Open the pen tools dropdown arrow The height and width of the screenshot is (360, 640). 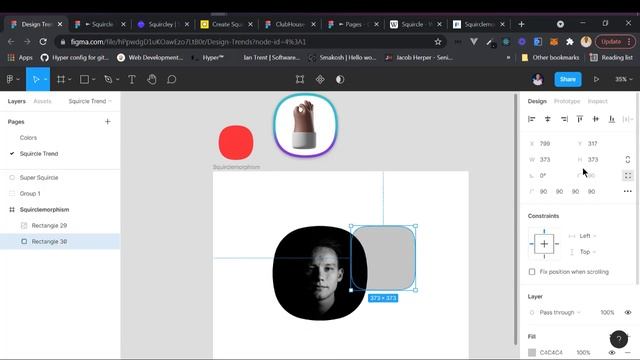click(x=118, y=79)
